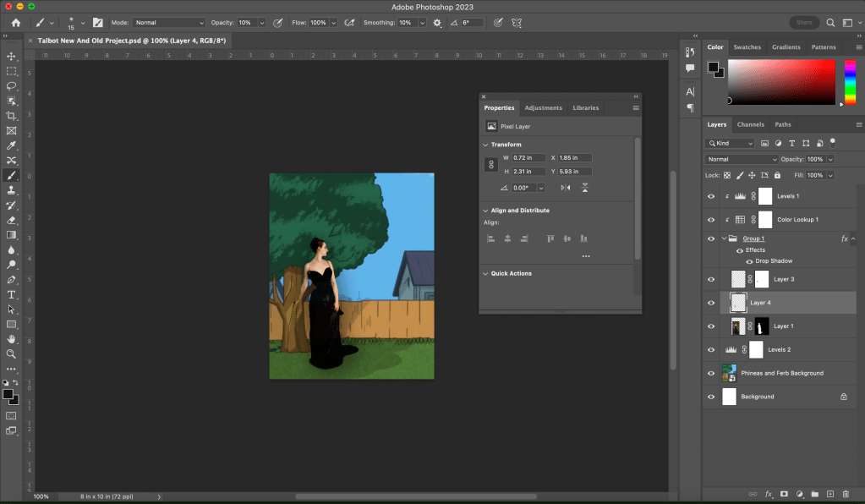Select the Crop tool
865x504 pixels.
click(12, 116)
